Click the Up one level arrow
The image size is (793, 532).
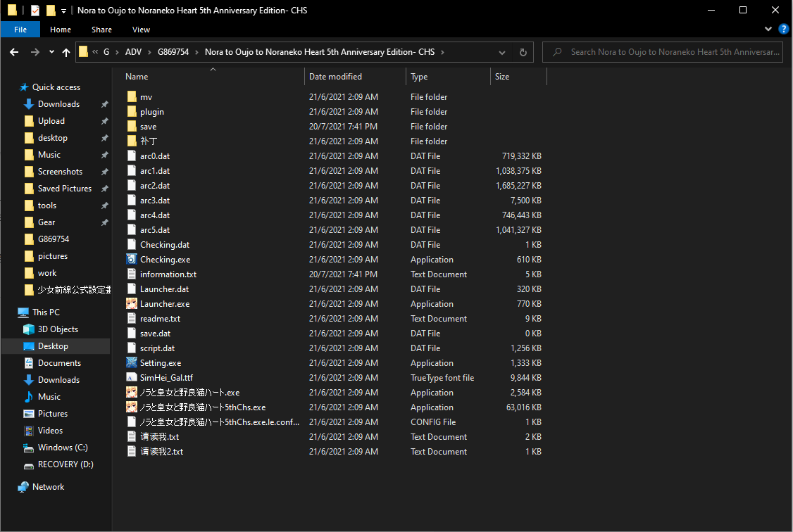coord(66,52)
